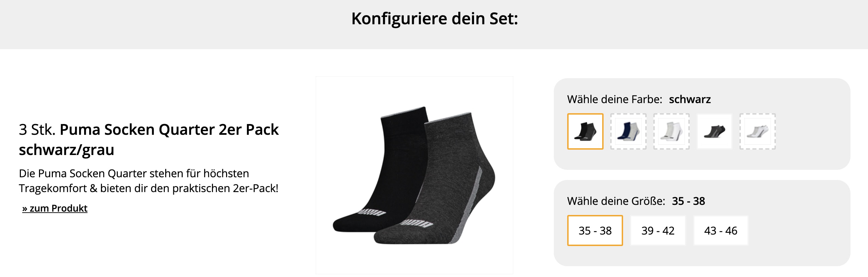Image resolution: width=868 pixels, height=277 pixels.
Task: Click the 'Konfiguriere dein Set:' heading
Action: [434, 19]
